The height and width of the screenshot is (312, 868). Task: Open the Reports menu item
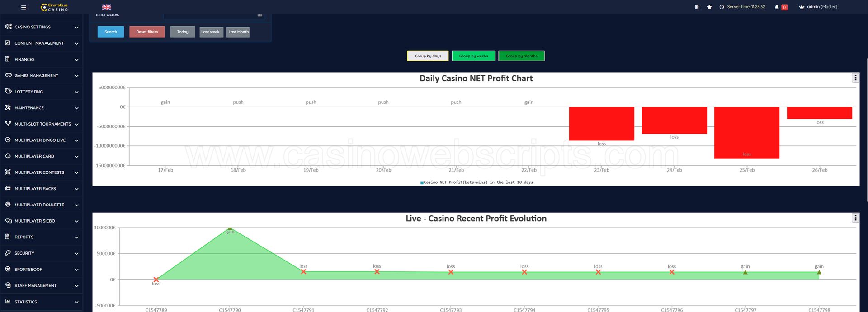pos(24,237)
